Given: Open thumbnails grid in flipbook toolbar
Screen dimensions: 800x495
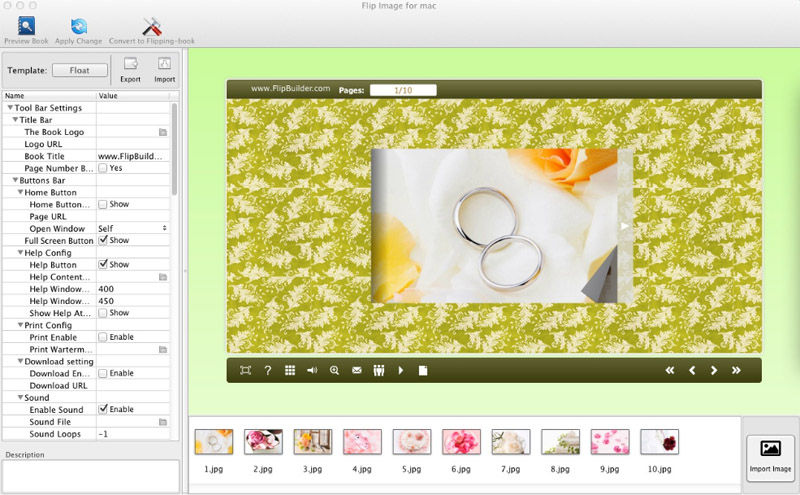Looking at the screenshot, I should (290, 370).
